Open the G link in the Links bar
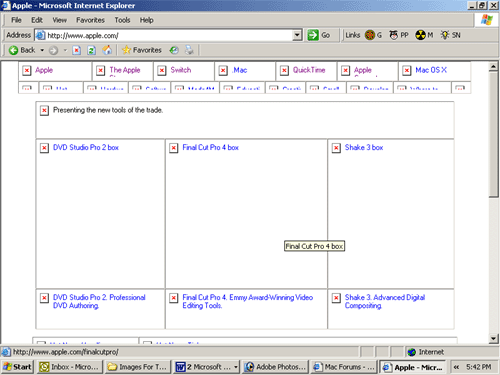The width and height of the screenshot is (500, 375). (373, 35)
